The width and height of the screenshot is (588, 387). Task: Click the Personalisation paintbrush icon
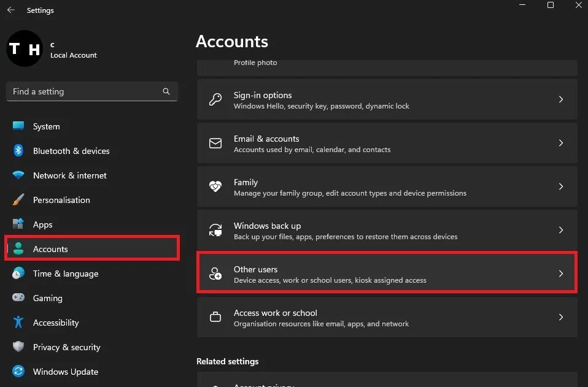18,200
